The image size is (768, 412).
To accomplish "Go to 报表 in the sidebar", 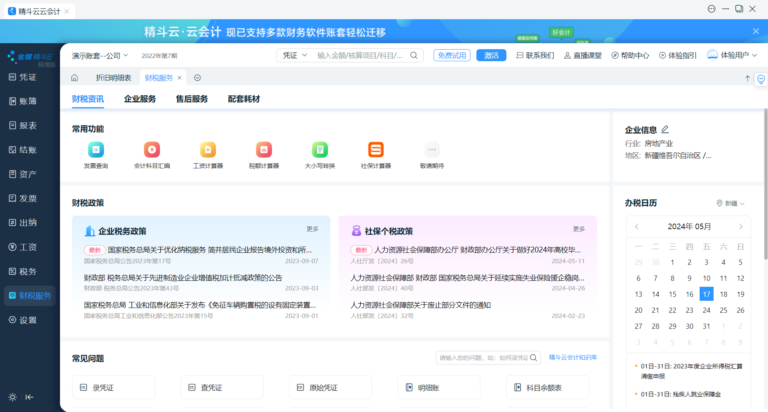I will tap(23, 125).
